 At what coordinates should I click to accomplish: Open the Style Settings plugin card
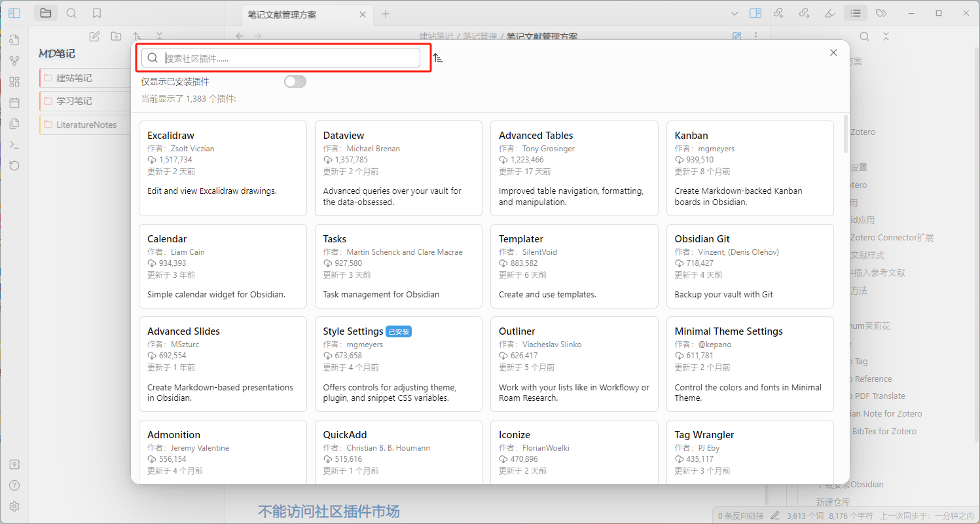click(399, 364)
